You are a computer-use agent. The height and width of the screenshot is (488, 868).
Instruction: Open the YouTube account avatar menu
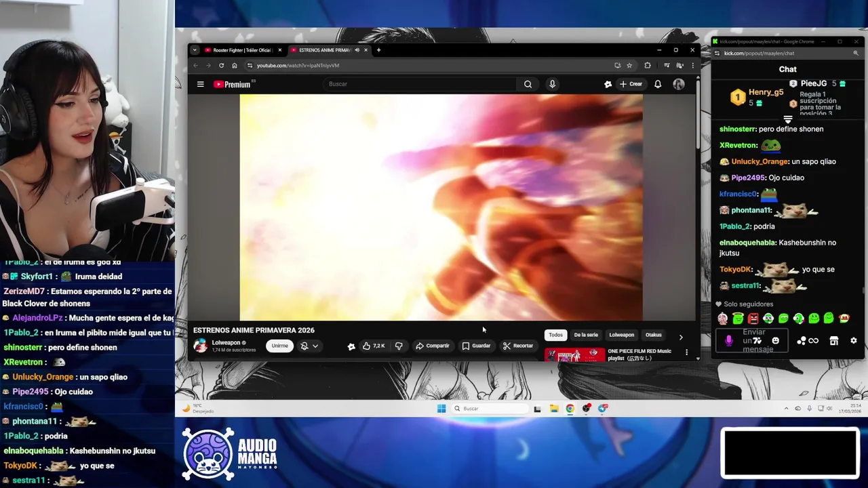tap(679, 84)
